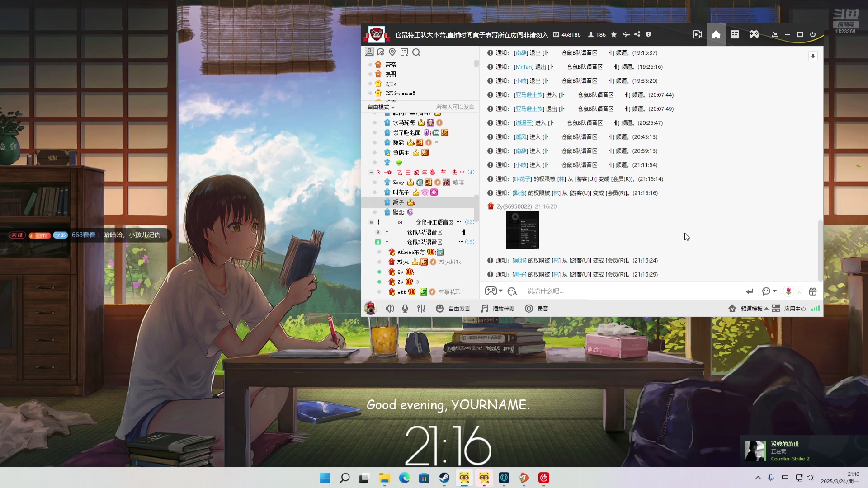This screenshot has width=868, height=488.
Task: Select user Athena东方 in the list
Action: [x=410, y=252]
